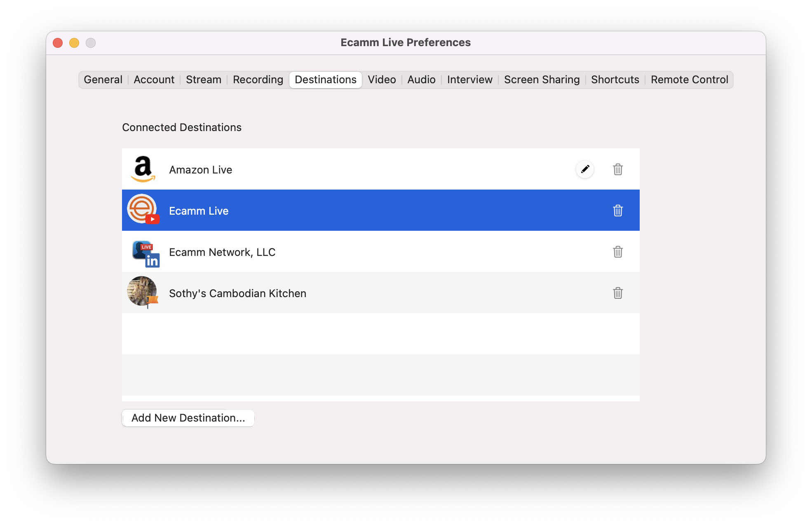Select the Amazon Live row
Image resolution: width=812 pixels, height=525 pixels.
click(381, 169)
